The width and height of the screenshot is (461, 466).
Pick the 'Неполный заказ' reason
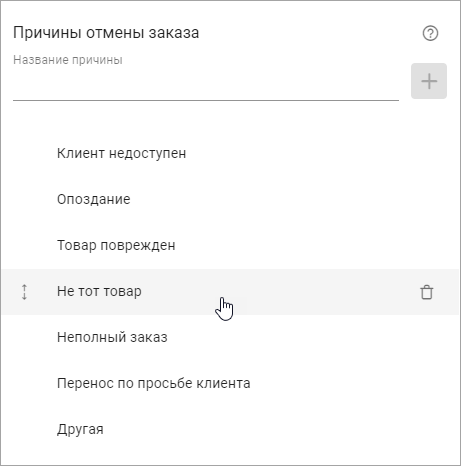[112, 337]
